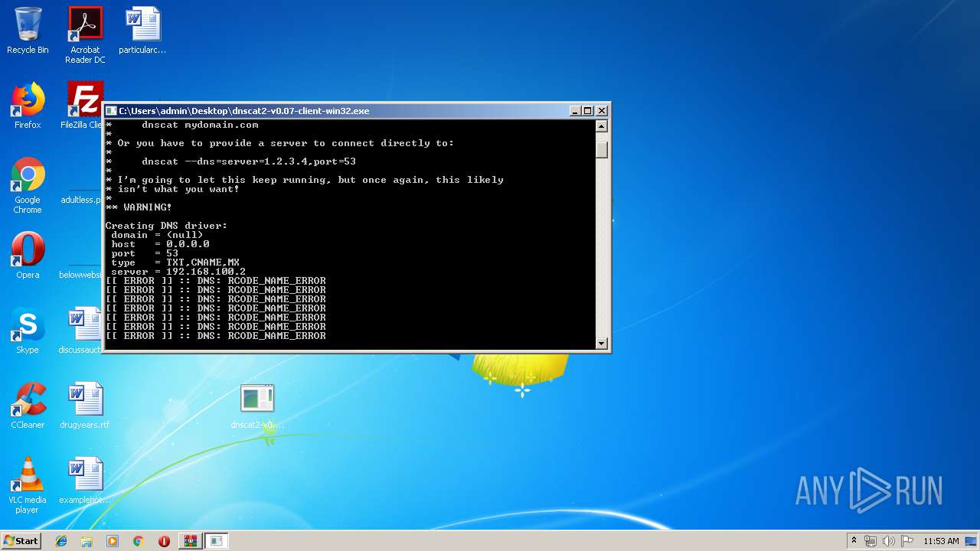
Task: Click the console scrollbar thumb
Action: (602, 148)
